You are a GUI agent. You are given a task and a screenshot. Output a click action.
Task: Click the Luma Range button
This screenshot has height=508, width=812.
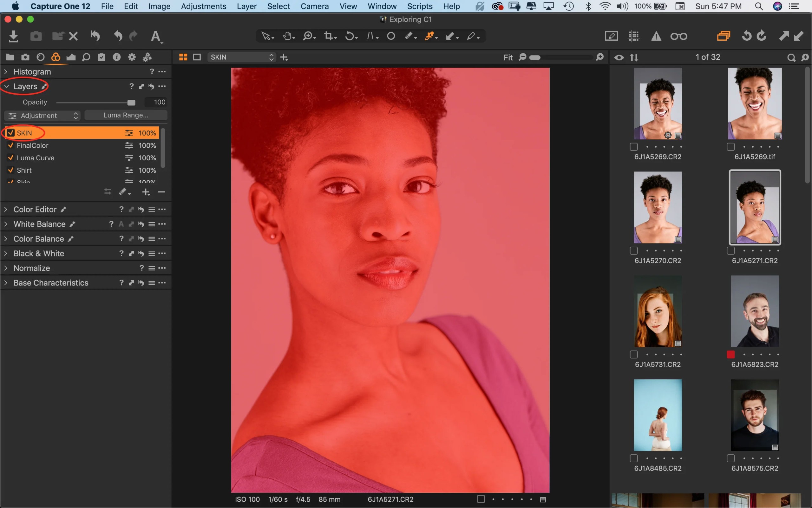[126, 115]
